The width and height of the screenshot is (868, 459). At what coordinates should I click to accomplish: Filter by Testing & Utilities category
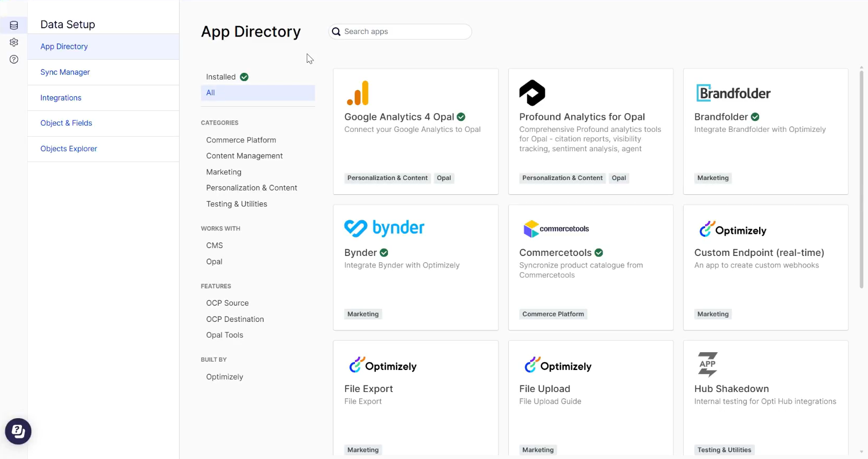[x=237, y=204]
